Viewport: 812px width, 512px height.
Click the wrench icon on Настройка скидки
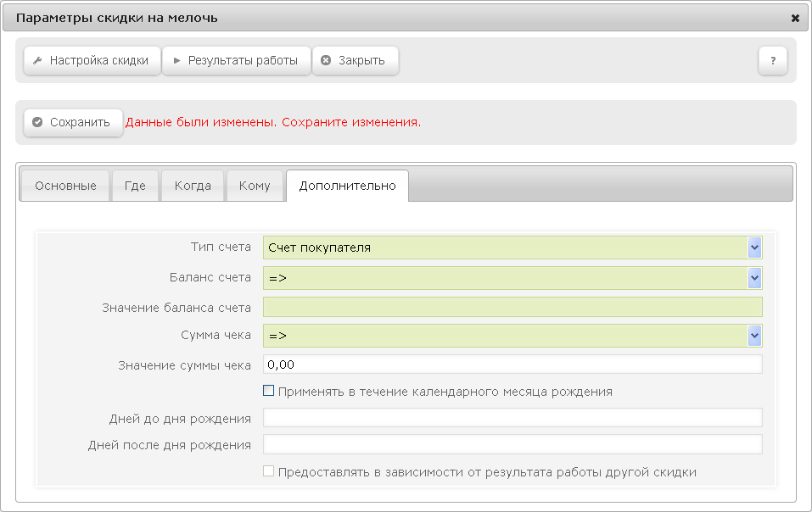(37, 60)
